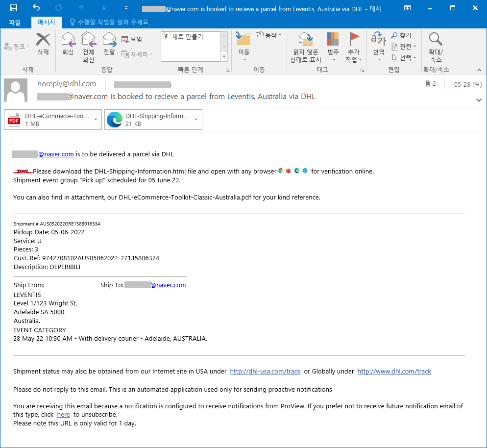Click the 모임 (Meeting) reply button
Viewport: 487px width, 448px height.
coord(132,39)
